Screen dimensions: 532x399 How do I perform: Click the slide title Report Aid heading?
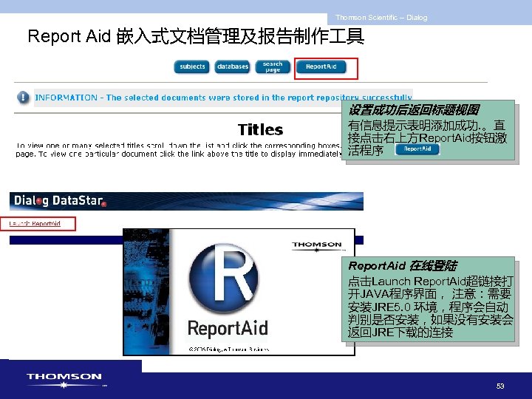[196, 36]
